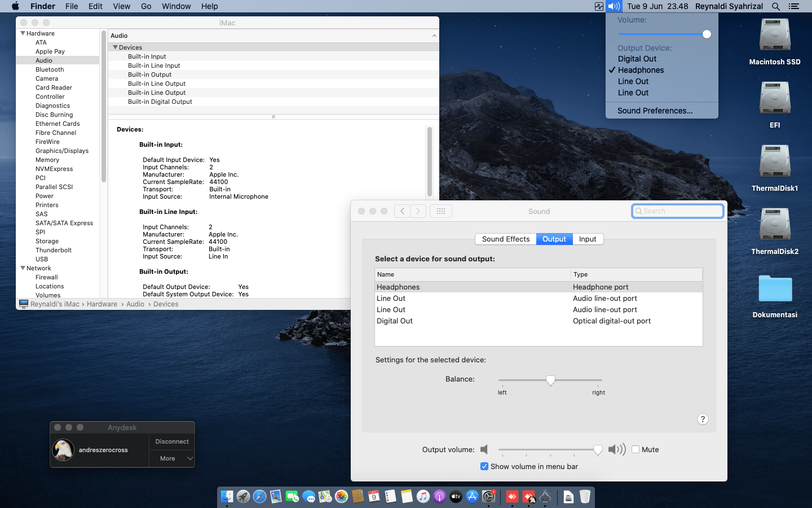Screen dimensions: 812x508
Task: Select Macintosh SSD drive on desktop
Action: pyautogui.click(x=775, y=42)
